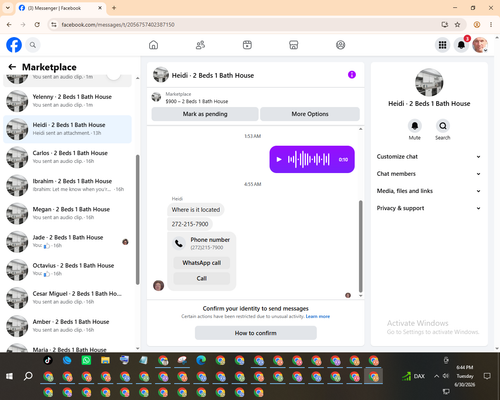Image resolution: width=500 pixels, height=400 pixels.
Task: Open the Facebook logo home link
Action: 14,45
